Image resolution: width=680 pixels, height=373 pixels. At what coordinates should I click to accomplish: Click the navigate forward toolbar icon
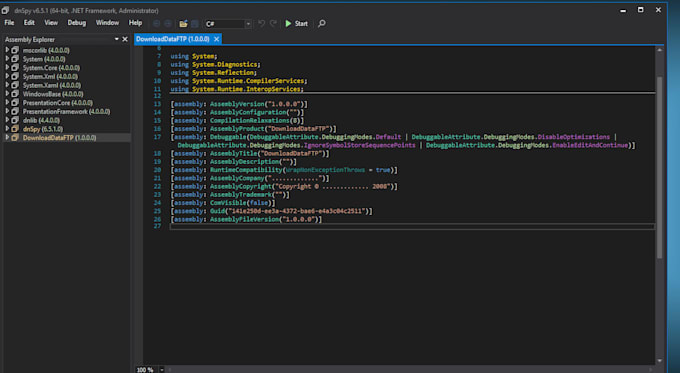tap(168, 23)
